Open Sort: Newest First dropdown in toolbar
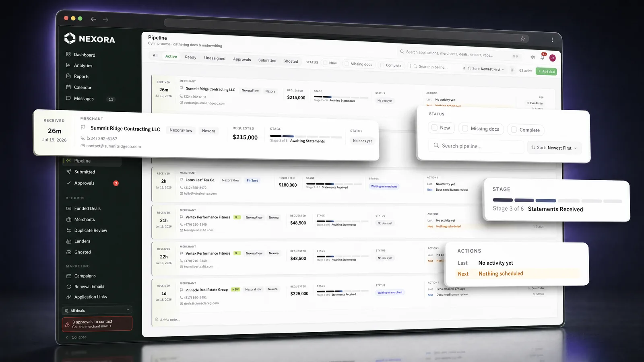644x362 pixels. pos(486,69)
